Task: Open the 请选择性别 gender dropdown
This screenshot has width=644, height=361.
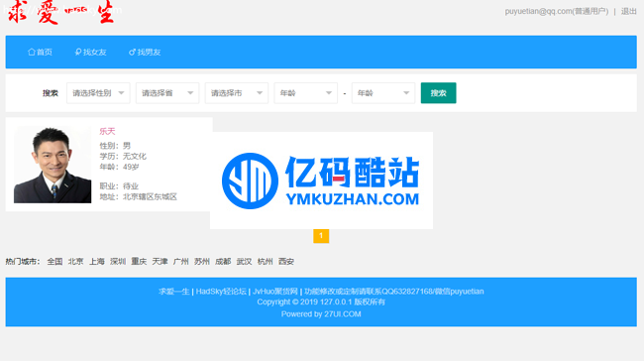Action: (98, 93)
